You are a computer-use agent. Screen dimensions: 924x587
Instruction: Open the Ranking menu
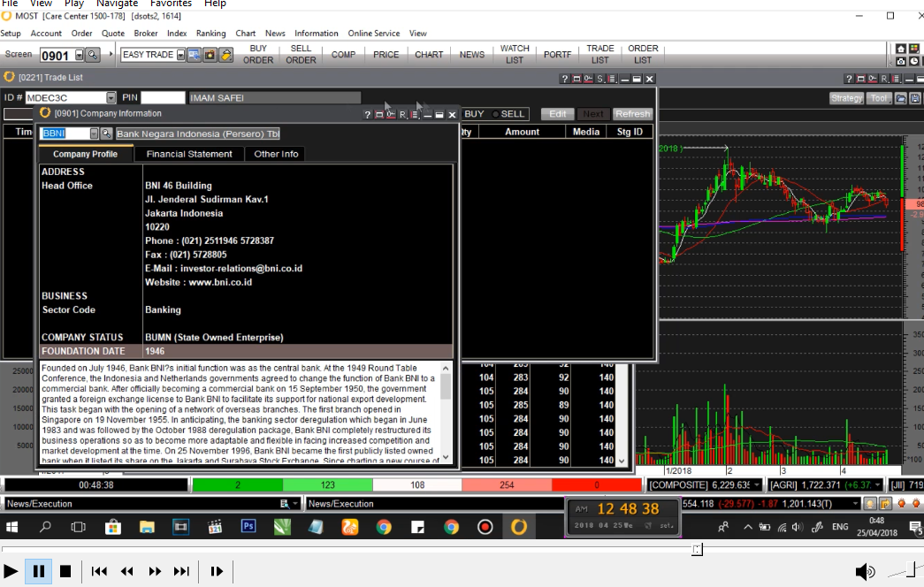coord(211,33)
